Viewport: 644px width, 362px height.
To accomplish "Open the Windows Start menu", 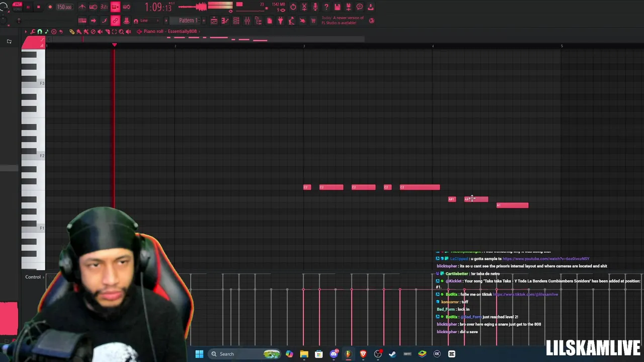I will (199, 354).
